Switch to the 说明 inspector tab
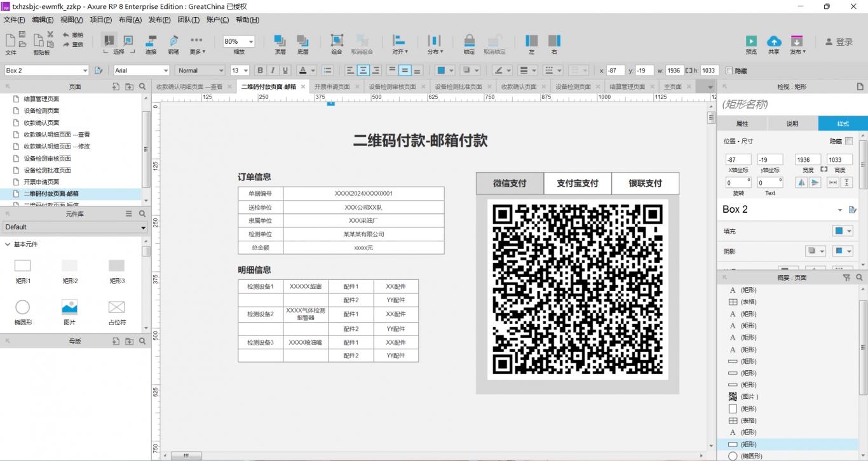868x461 pixels. click(792, 124)
